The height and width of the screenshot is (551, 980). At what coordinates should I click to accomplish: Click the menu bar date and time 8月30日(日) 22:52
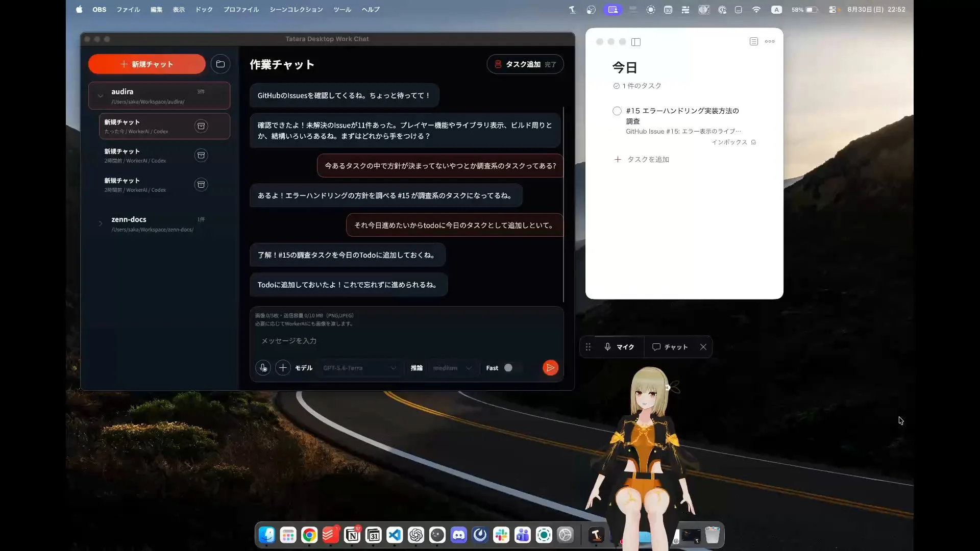tap(876, 10)
